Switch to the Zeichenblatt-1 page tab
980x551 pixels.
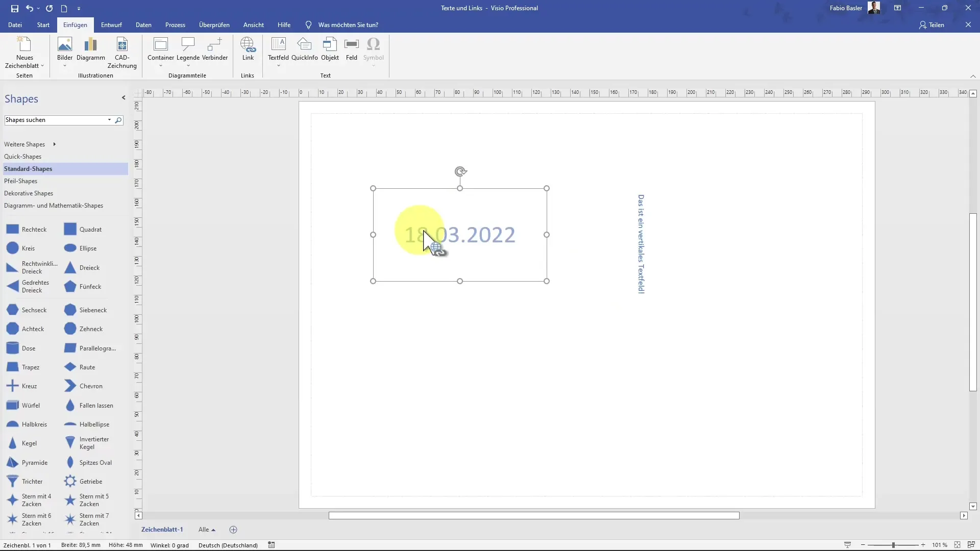pyautogui.click(x=162, y=530)
